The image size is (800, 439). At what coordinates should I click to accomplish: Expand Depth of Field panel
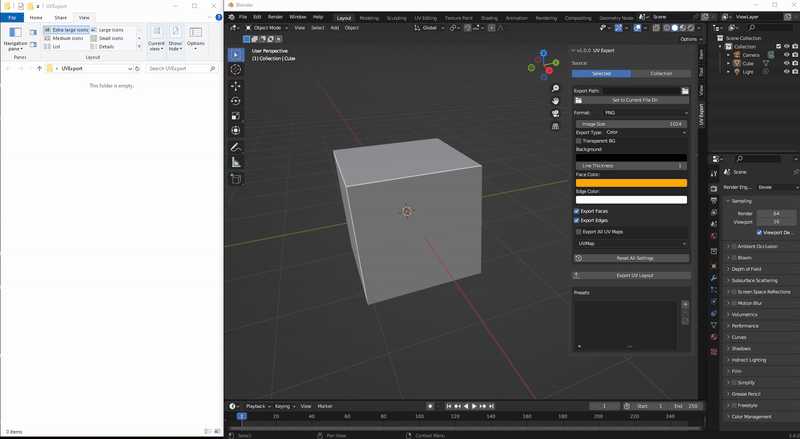[745, 269]
